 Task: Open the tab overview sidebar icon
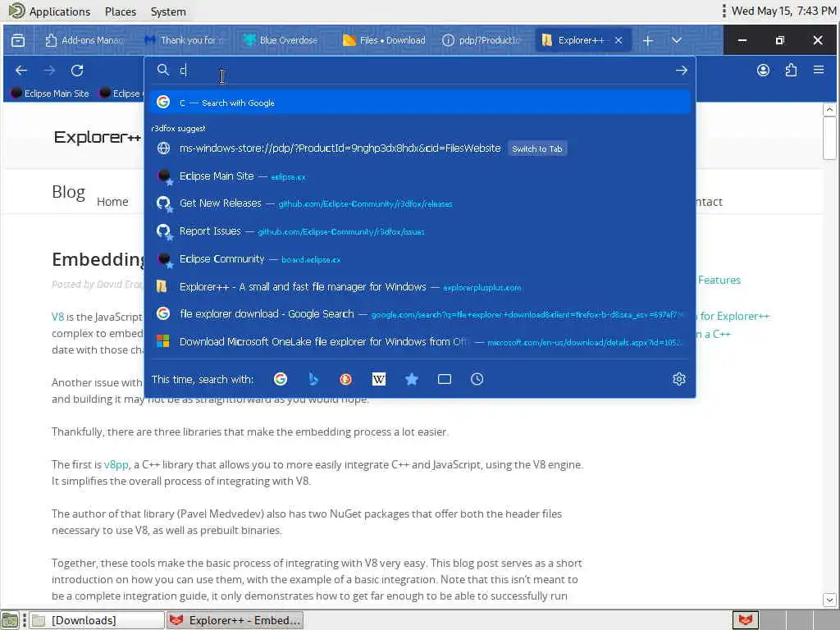pos(18,40)
